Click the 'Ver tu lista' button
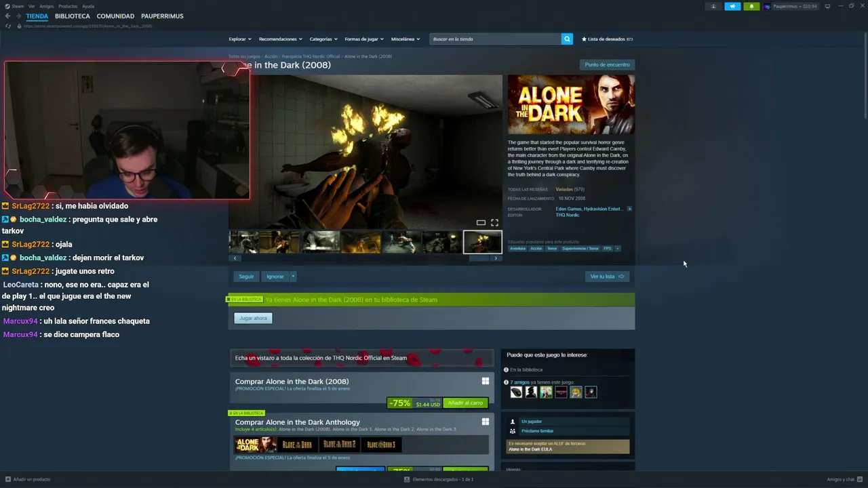Viewport: 868px width, 488px height. (x=607, y=277)
